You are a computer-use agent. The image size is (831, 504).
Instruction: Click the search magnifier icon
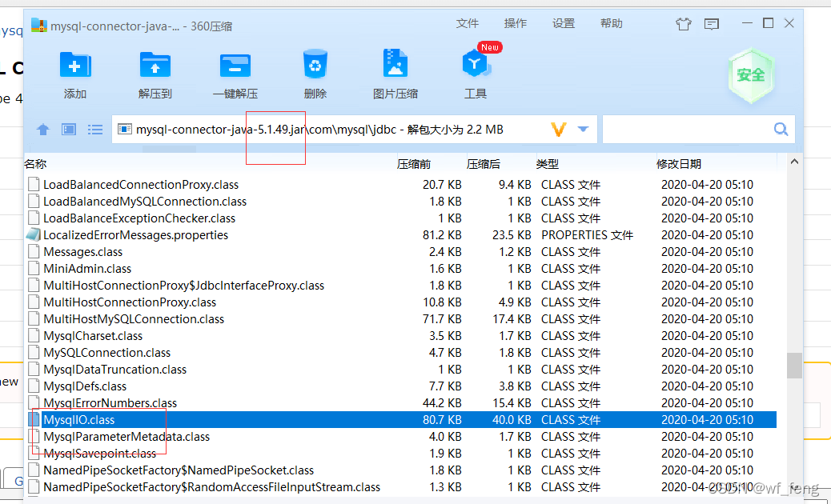[x=781, y=129]
